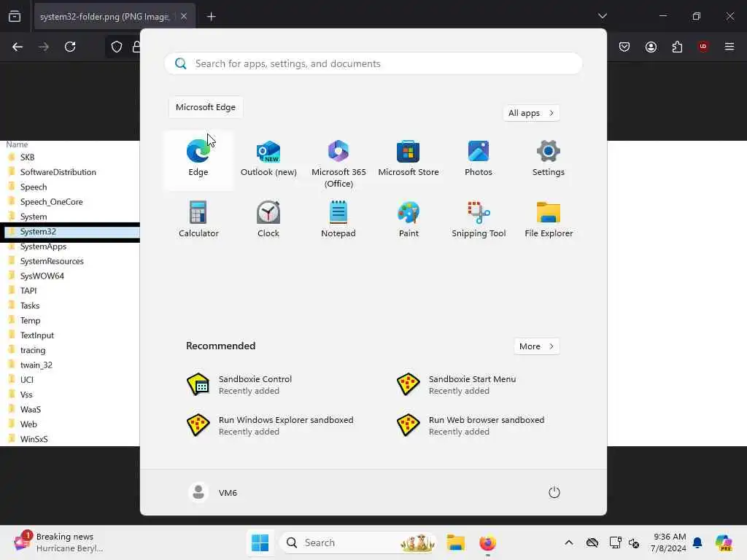Open Firefox list all tabs dropdown
747x560 pixels.
tap(603, 16)
